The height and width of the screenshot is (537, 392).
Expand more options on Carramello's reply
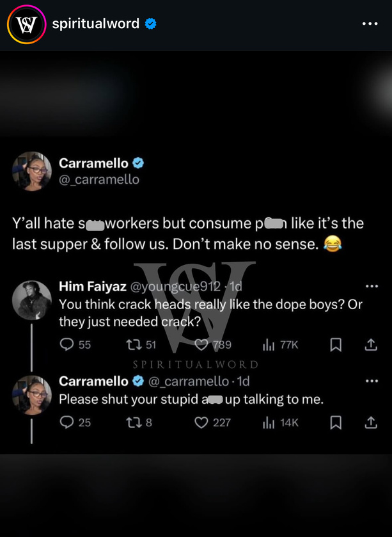[372, 381]
